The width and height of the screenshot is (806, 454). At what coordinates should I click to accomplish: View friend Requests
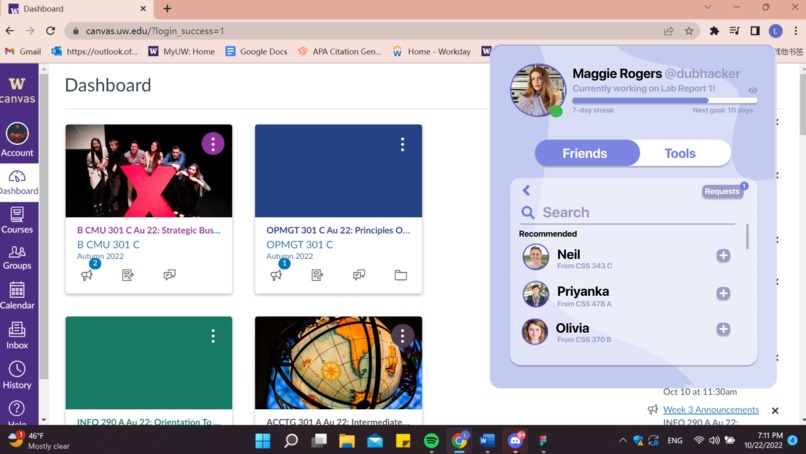[722, 191]
